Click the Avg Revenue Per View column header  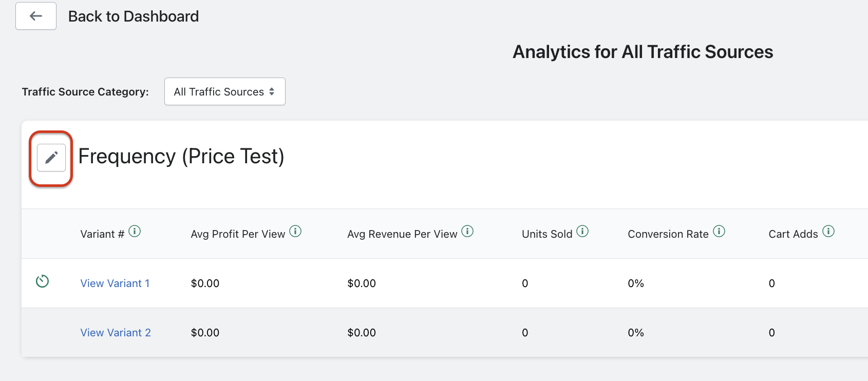pos(402,234)
